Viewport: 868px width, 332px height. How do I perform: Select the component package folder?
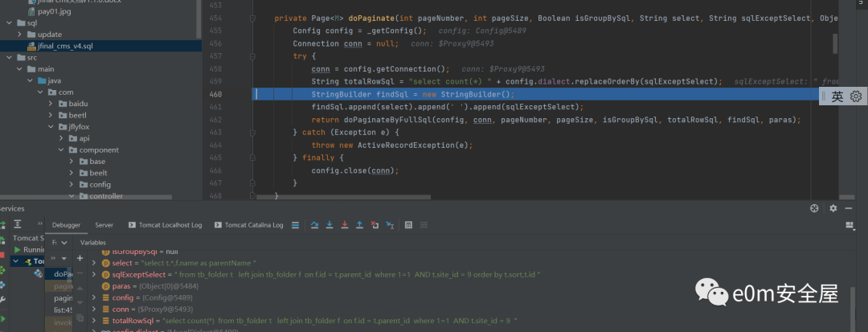(94, 150)
